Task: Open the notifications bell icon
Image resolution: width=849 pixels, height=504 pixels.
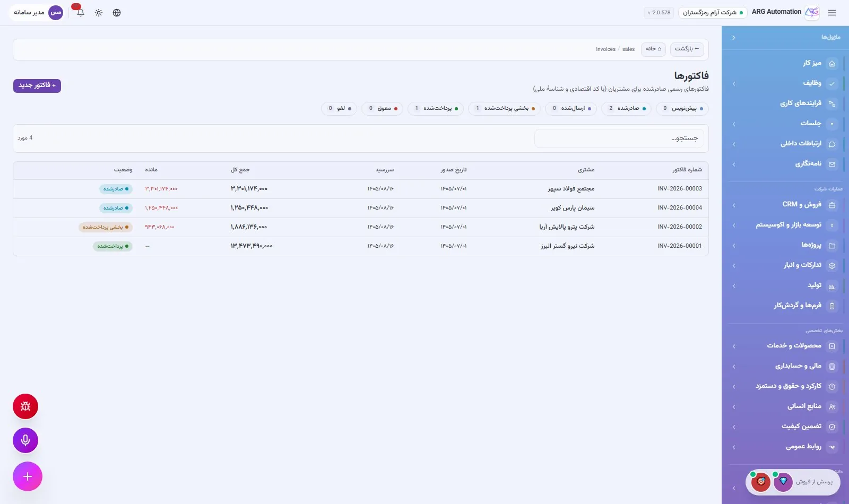Action: tap(81, 12)
